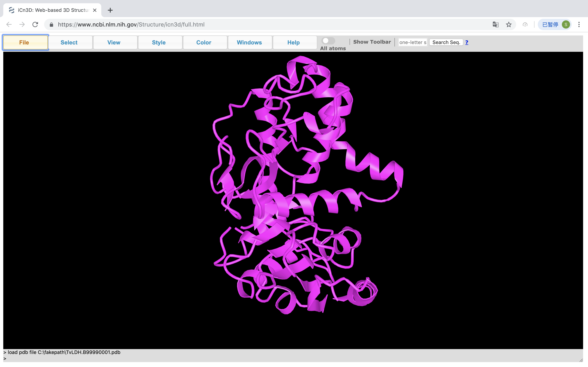Close the iCn3D browser tab
588x367 pixels.
[x=95, y=10]
